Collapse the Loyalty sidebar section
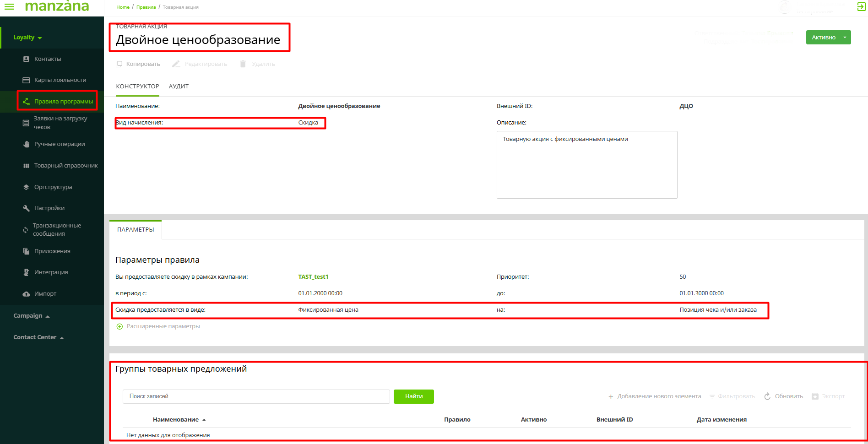 (27, 38)
